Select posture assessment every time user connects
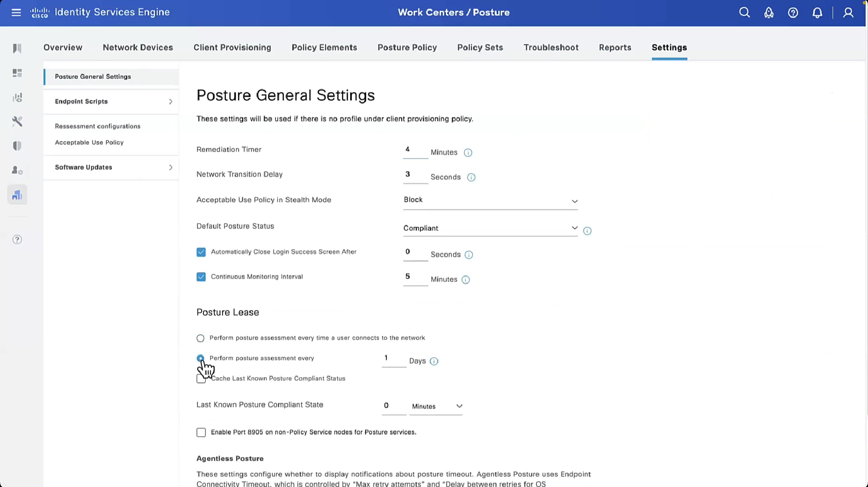Screen dimensions: 868x487 click(200, 338)
